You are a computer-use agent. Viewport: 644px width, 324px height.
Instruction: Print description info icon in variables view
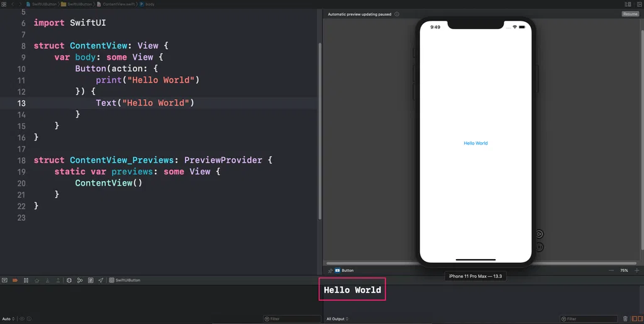pos(29,319)
